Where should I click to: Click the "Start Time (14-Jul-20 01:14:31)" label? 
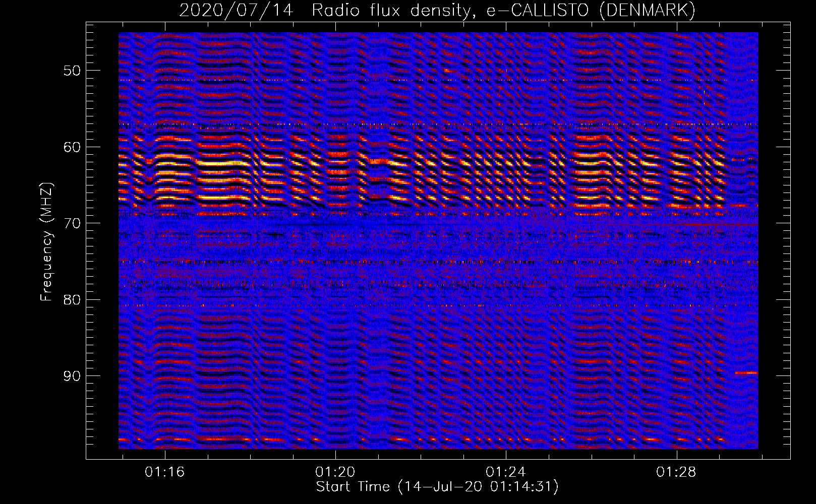click(x=437, y=487)
